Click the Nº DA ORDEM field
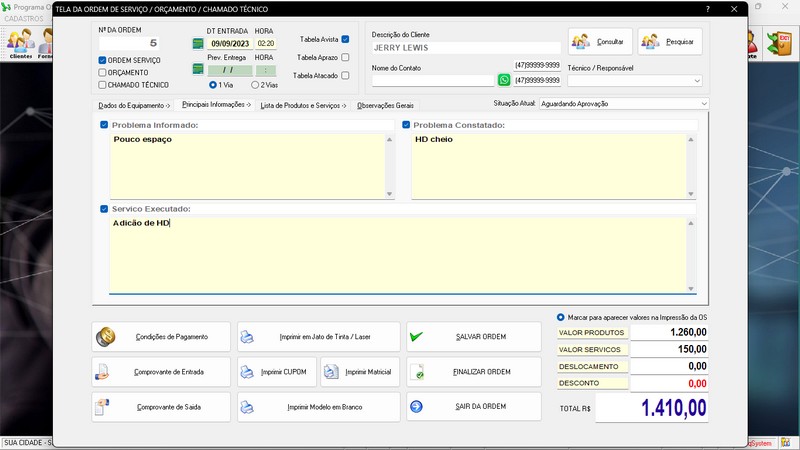Viewport: 800px width, 450px height. 129,43
